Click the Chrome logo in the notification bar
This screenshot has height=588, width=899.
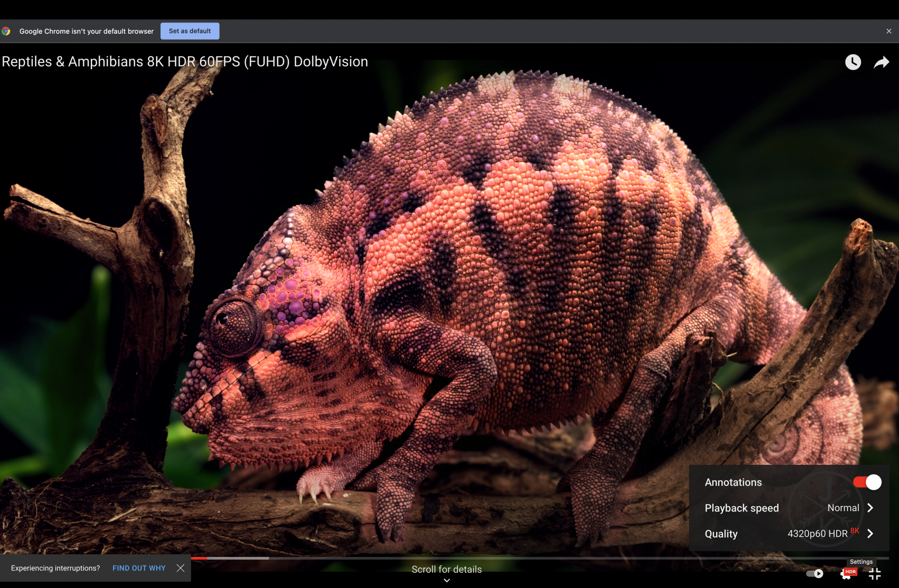point(6,31)
